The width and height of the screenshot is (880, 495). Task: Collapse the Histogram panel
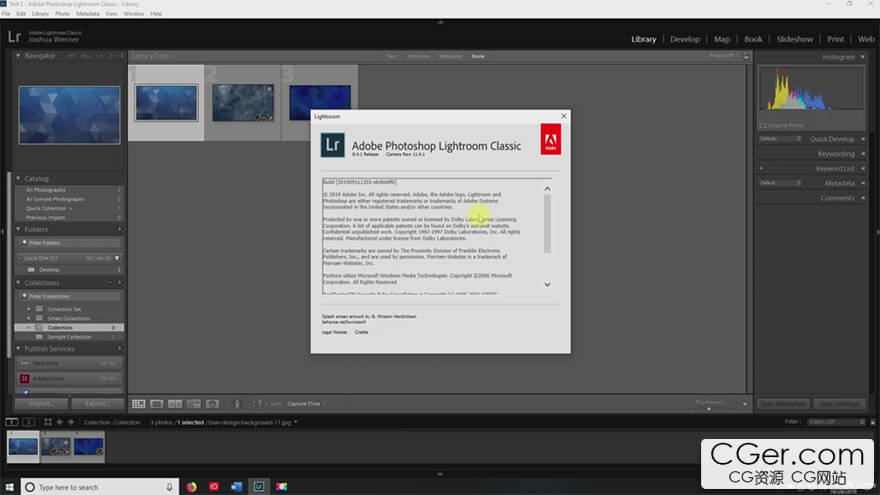pos(863,57)
